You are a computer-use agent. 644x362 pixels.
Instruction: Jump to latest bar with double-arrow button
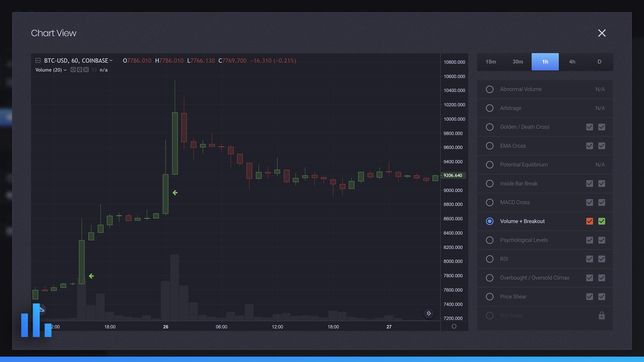click(429, 313)
